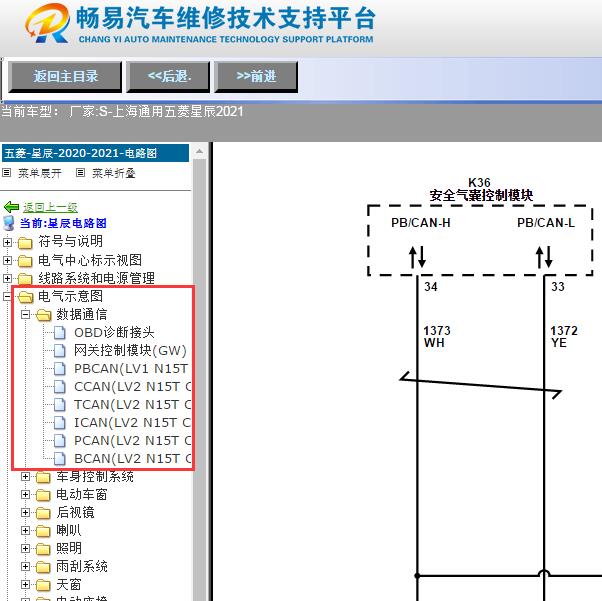Expand the 雨刮系统 folder node
Image resolution: width=602 pixels, height=601 pixels.
click(25, 566)
